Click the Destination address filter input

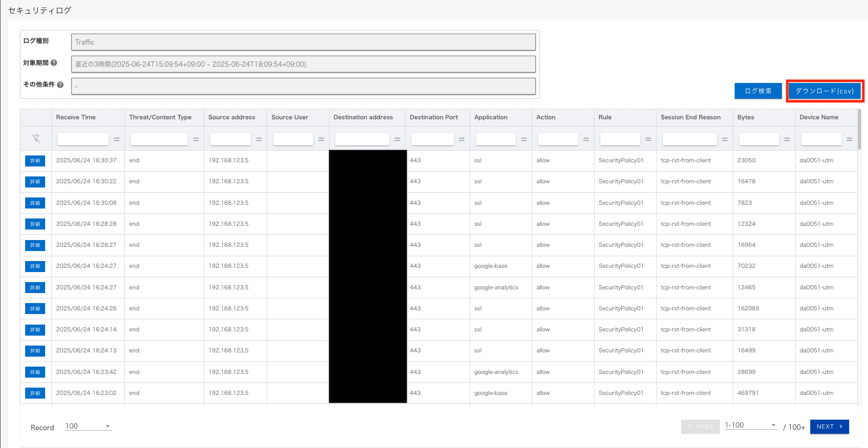(x=362, y=139)
